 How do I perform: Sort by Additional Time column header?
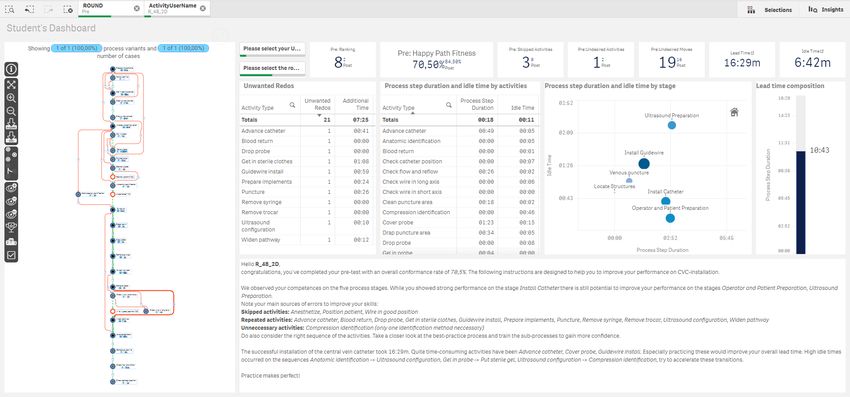click(x=355, y=104)
